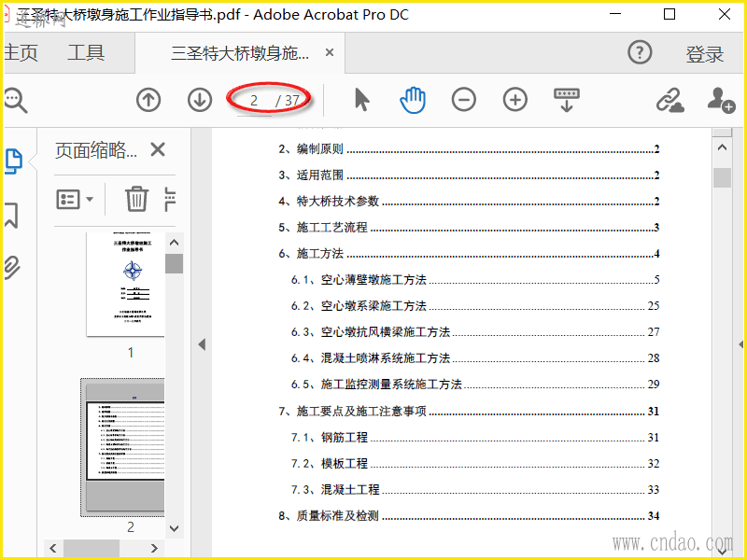The width and height of the screenshot is (747, 560).
Task: Click the document scrollbar up arrow
Action: [x=722, y=147]
